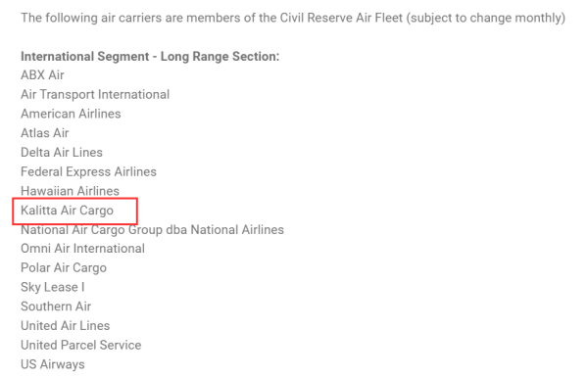Click the ABX Air list entry
Screen dimensions: 588x378
42,75
